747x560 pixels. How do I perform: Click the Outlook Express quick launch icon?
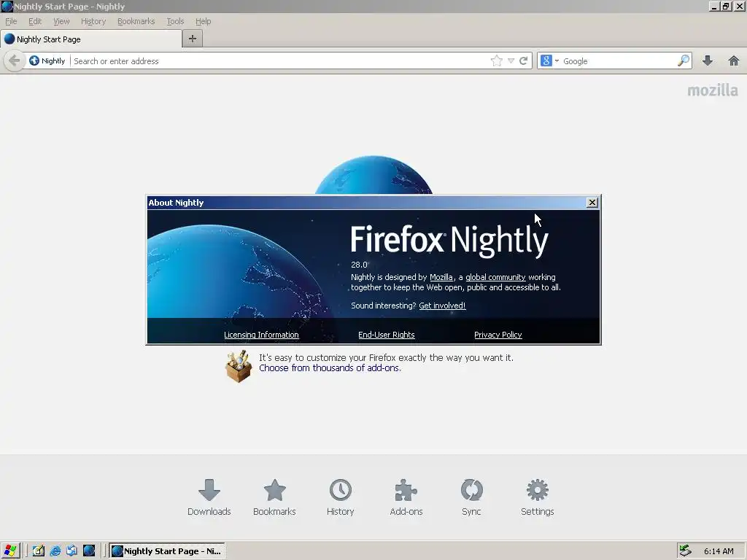(x=72, y=551)
